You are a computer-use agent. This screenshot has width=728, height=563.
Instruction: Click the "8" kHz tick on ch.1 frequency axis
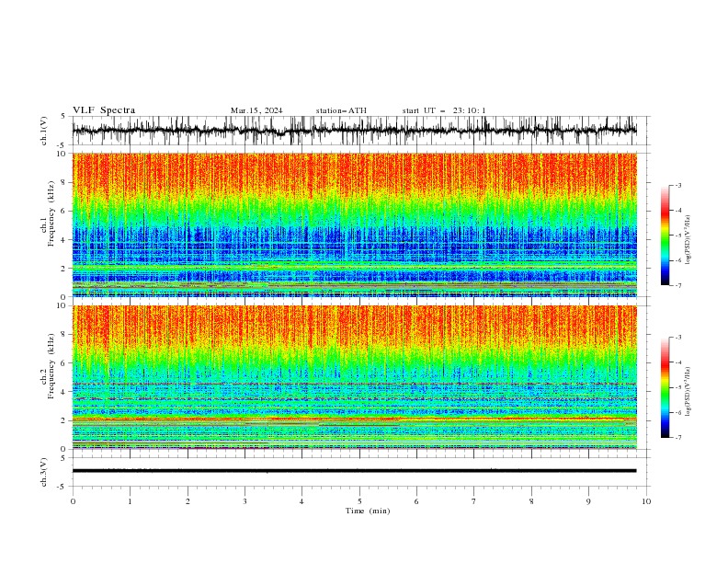63,182
